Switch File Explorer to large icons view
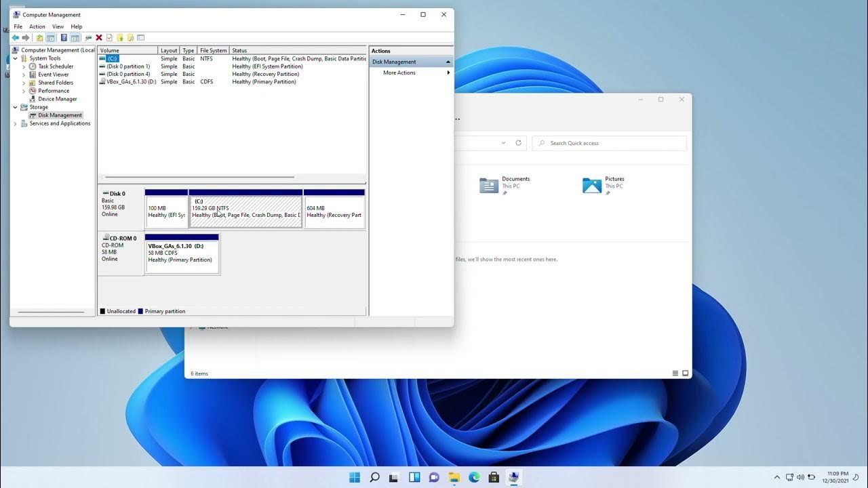The width and height of the screenshot is (868, 488). click(x=685, y=373)
